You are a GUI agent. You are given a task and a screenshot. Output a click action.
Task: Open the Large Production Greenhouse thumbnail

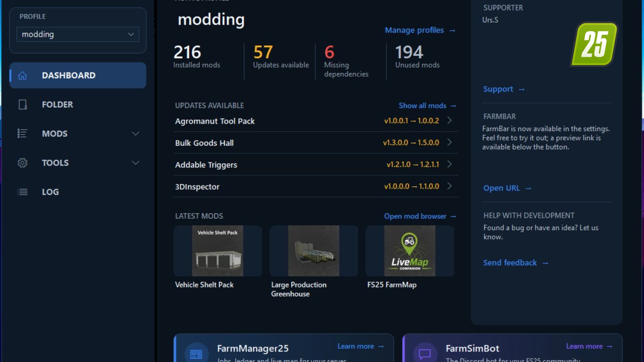314,251
